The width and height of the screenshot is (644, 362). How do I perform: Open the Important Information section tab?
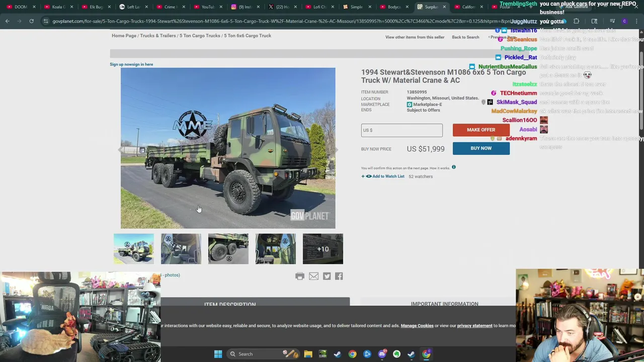tap(444, 304)
